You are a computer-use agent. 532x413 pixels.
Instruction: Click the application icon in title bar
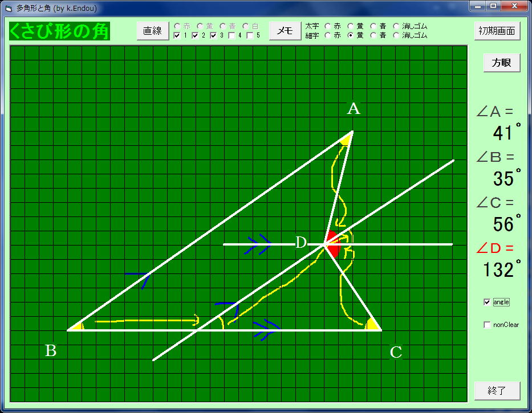(9, 8)
